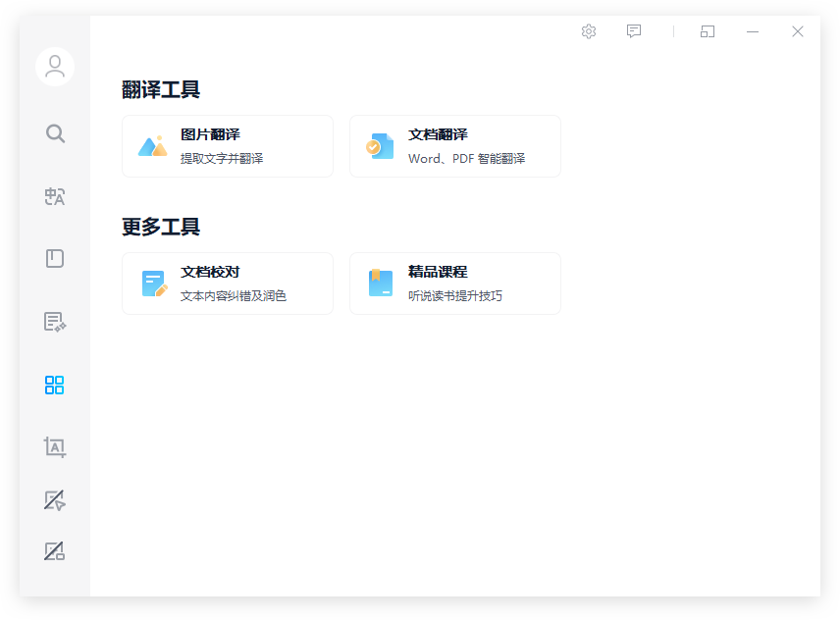The image size is (840, 620).
Task: Click the book icon on 精品课程 card
Action: (x=380, y=284)
